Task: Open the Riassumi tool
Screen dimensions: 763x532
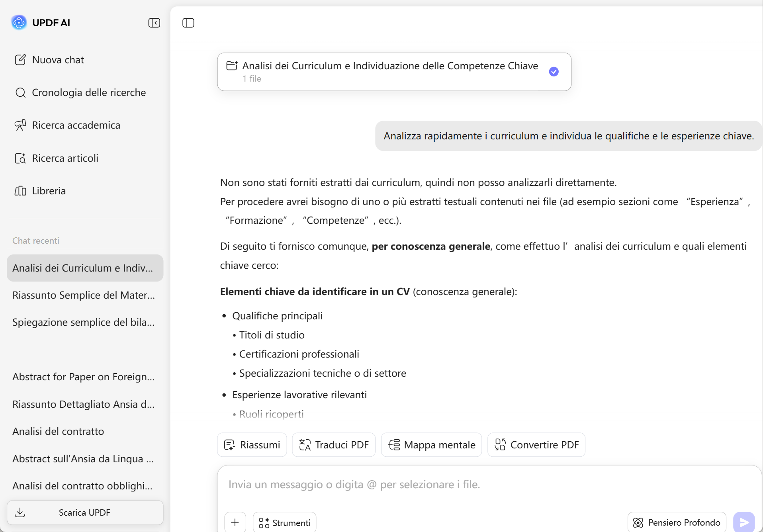Action: click(x=252, y=445)
